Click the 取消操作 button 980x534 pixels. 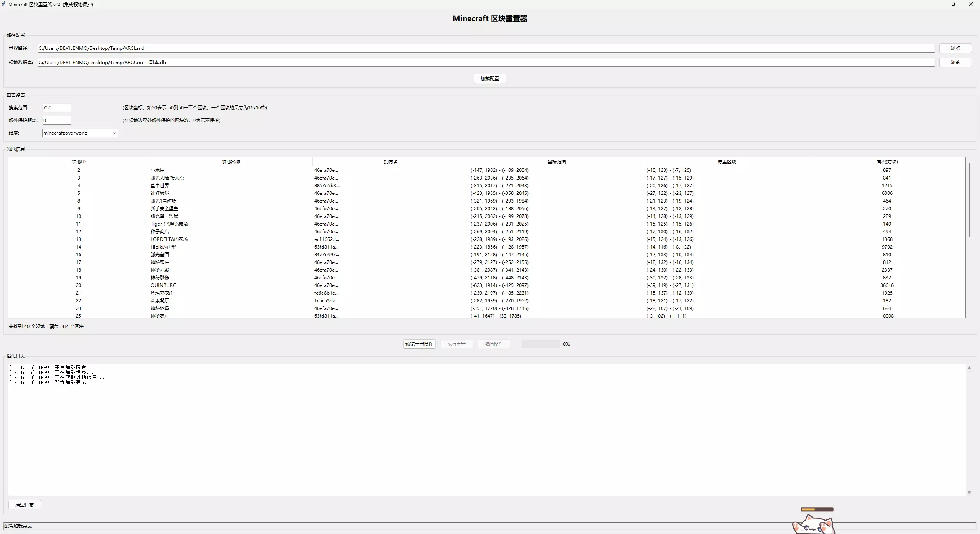point(493,344)
